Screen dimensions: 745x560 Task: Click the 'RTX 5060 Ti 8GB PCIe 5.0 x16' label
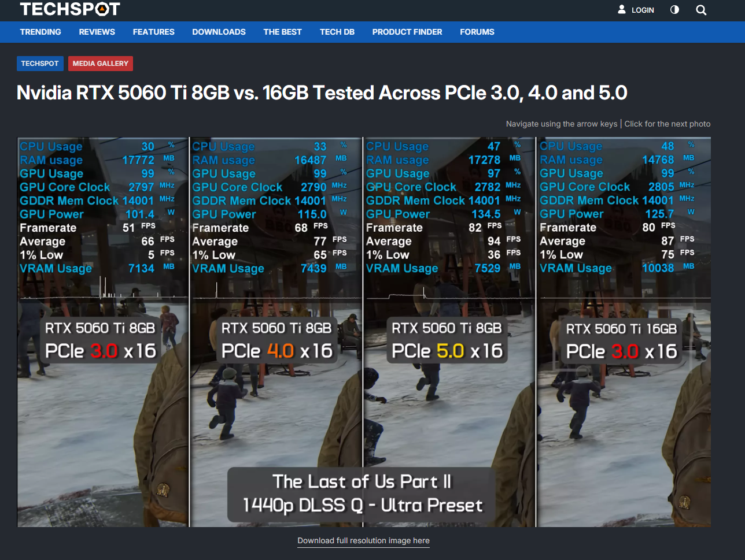[447, 340]
